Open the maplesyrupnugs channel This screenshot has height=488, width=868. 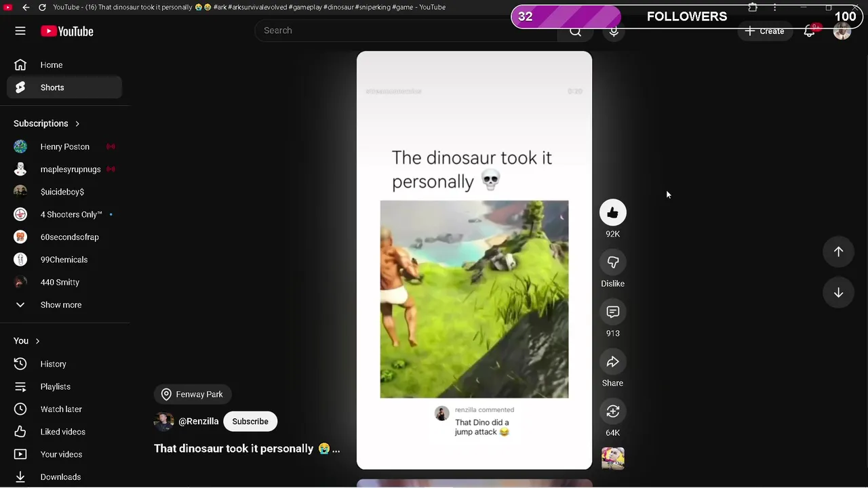64,169
